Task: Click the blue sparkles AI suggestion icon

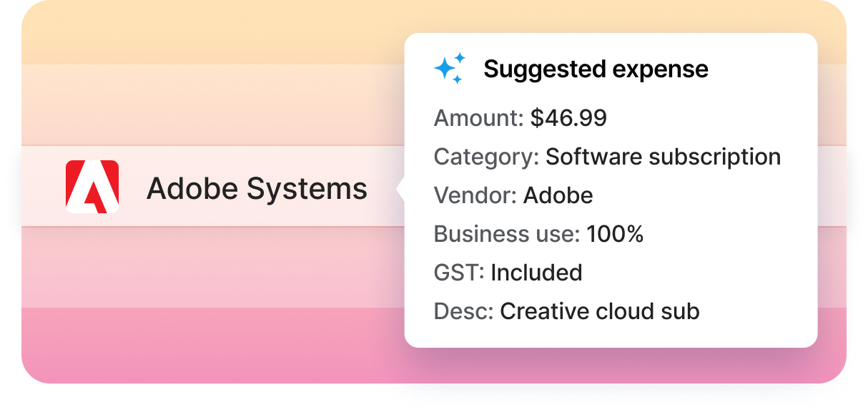Action: (x=448, y=67)
